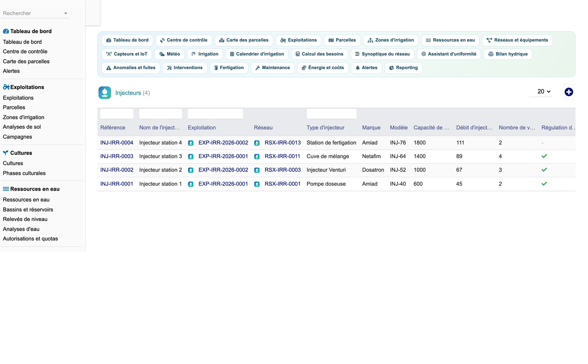Go to Analyses de sol in sidebar
This screenshot has width=588, height=364.
(22, 127)
